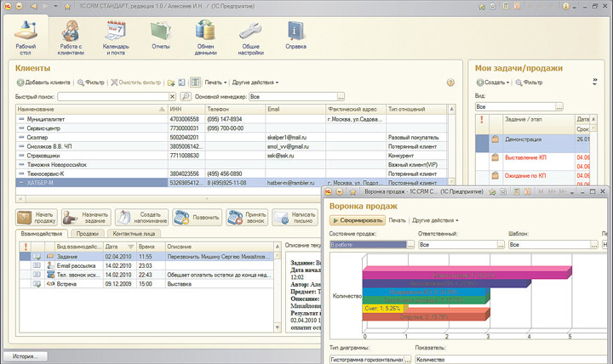Click the Позвонить button
Image resolution: width=613 pixels, height=364 pixels.
tap(197, 218)
